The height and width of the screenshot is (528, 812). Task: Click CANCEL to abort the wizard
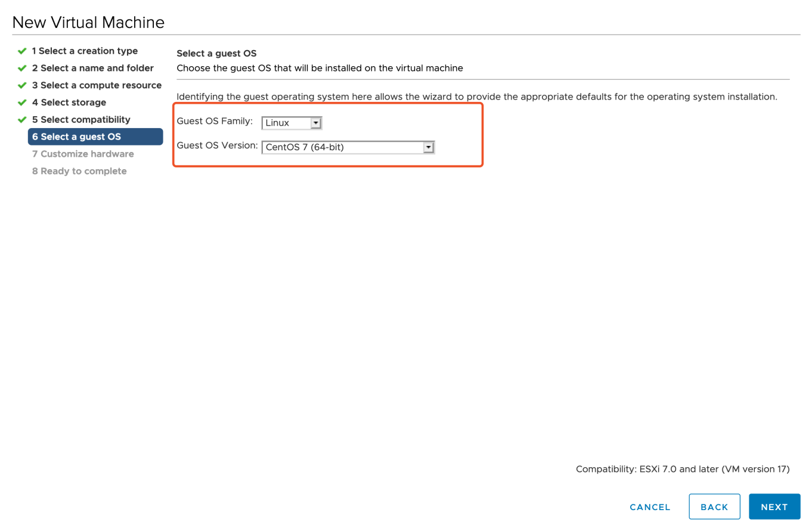[650, 507]
